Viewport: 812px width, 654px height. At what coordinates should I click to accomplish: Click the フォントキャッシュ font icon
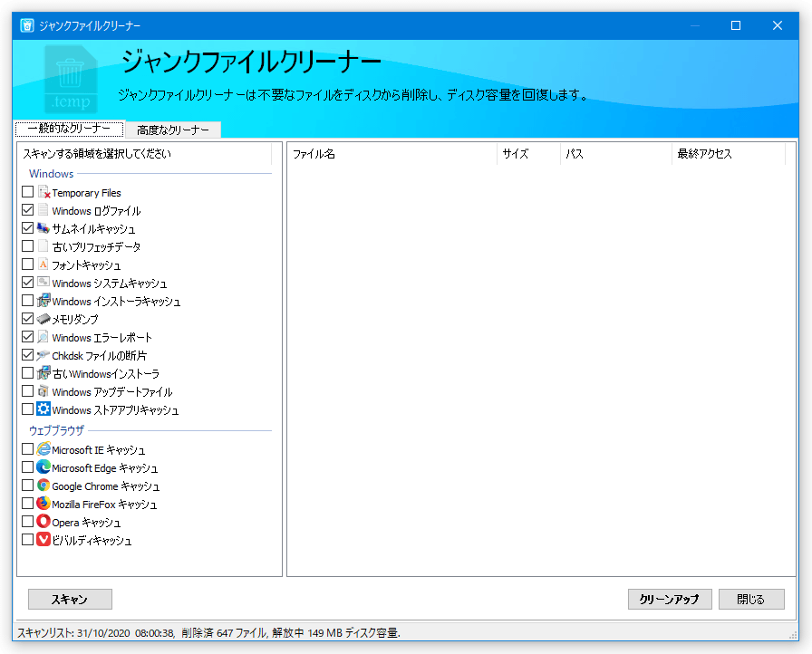coord(43,264)
